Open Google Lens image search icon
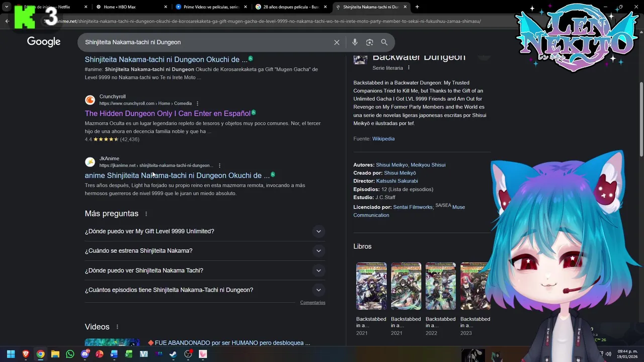The image size is (644, 362). tap(369, 42)
